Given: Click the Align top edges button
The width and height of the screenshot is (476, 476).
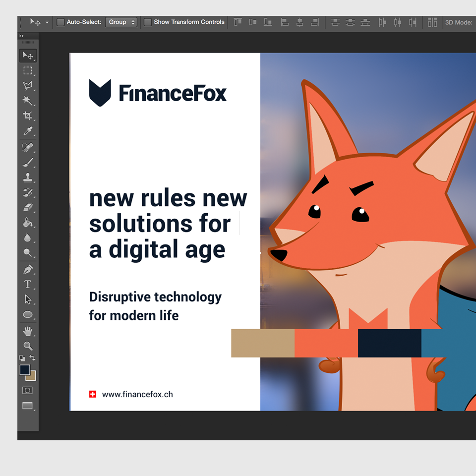Looking at the screenshot, I should pos(238,22).
